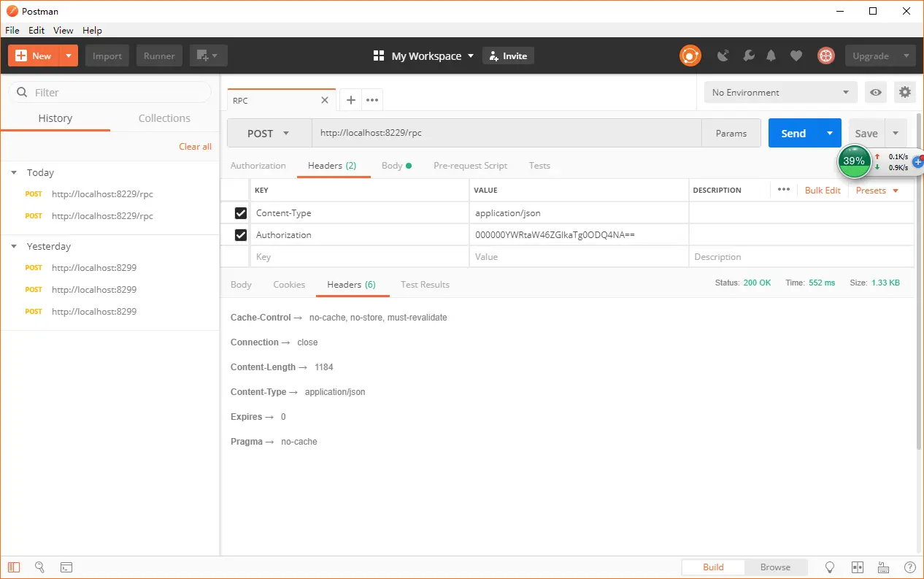Open header columns three-dot options

tap(784, 190)
